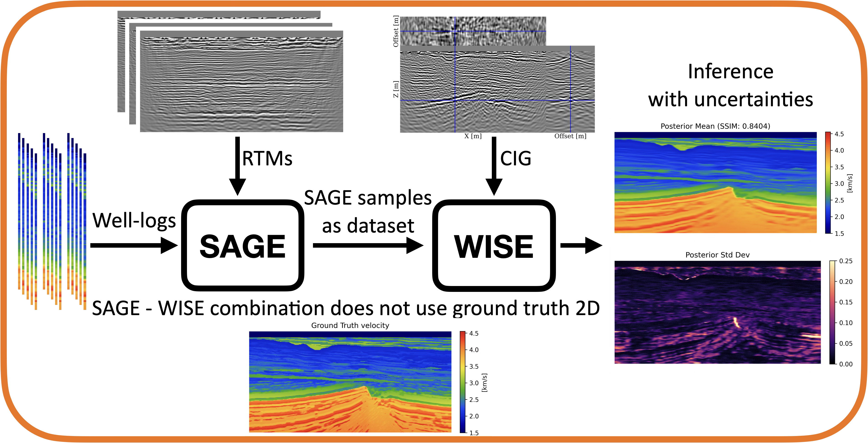Click the CIG seismic image panel

(497, 75)
